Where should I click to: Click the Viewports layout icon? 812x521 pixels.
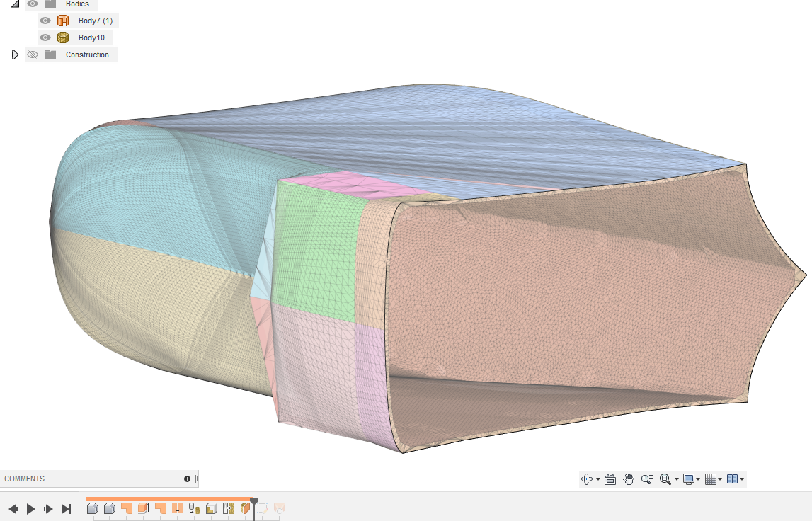[x=732, y=479]
